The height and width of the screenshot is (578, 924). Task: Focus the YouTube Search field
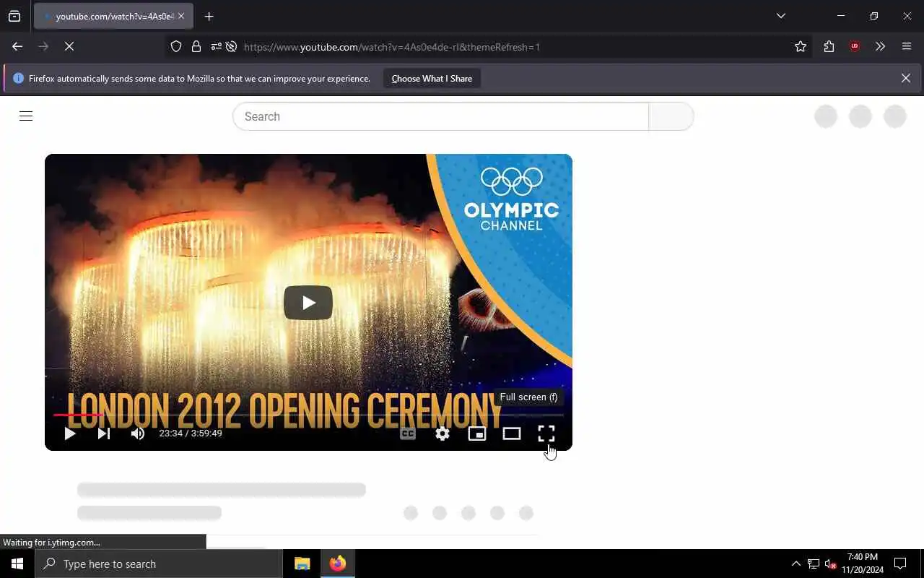pyautogui.click(x=440, y=116)
